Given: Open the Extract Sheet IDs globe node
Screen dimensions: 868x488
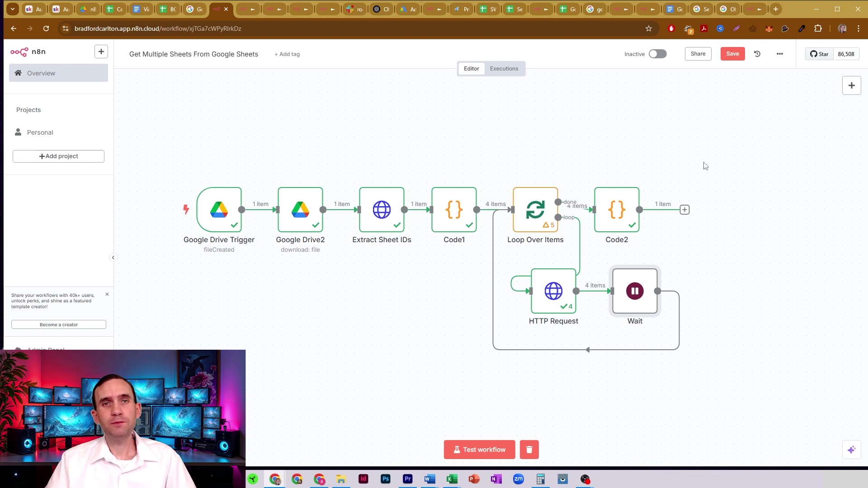Looking at the screenshot, I should (382, 210).
